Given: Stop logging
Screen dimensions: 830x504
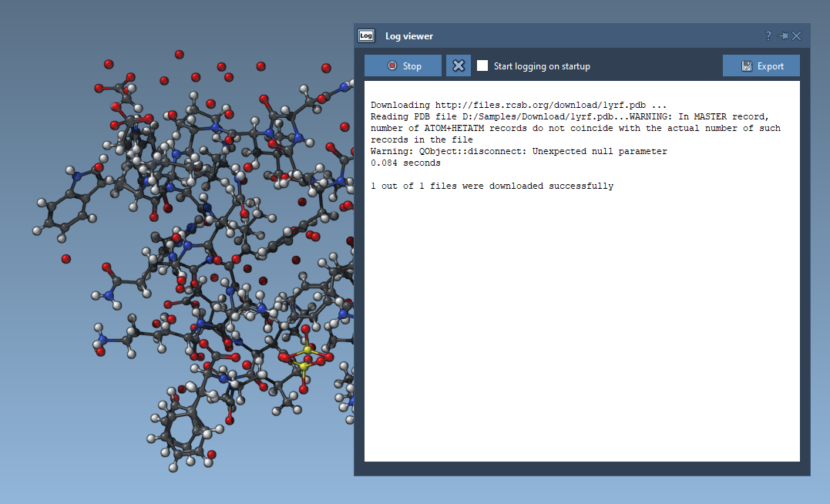Looking at the screenshot, I should coord(403,66).
